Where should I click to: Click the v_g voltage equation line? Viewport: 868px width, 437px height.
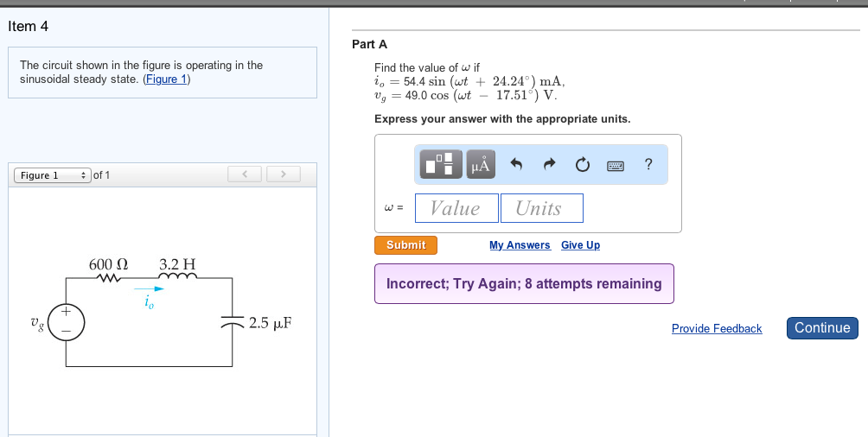(x=466, y=95)
